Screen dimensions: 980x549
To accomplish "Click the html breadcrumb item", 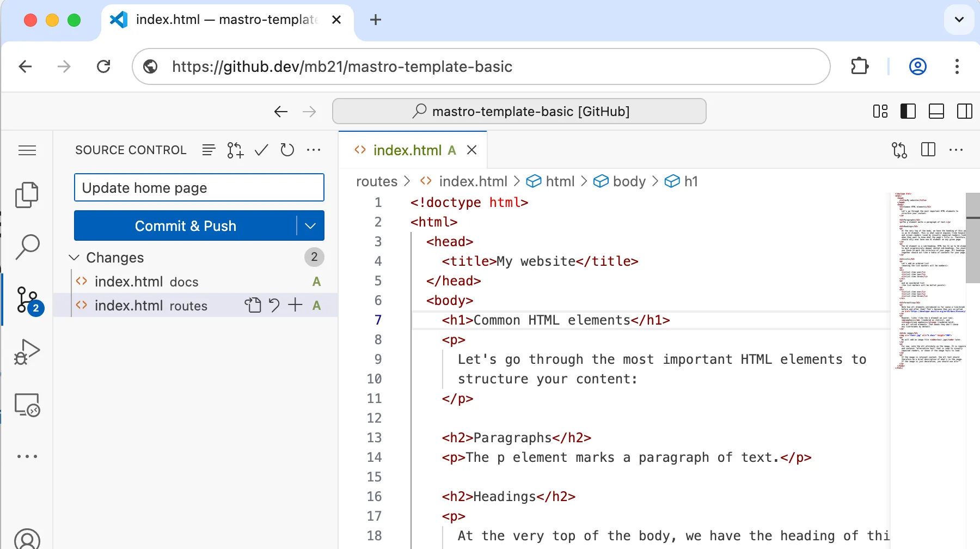I will pos(560,181).
